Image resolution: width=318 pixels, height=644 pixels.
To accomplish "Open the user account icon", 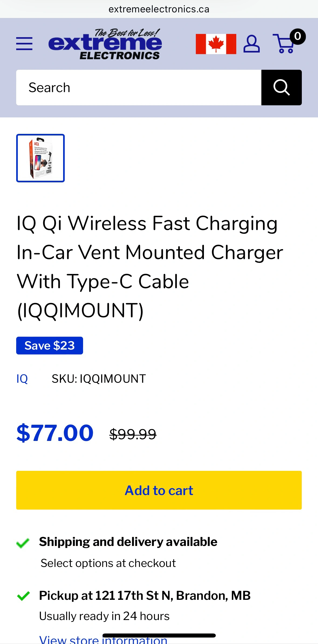I will coord(251,44).
